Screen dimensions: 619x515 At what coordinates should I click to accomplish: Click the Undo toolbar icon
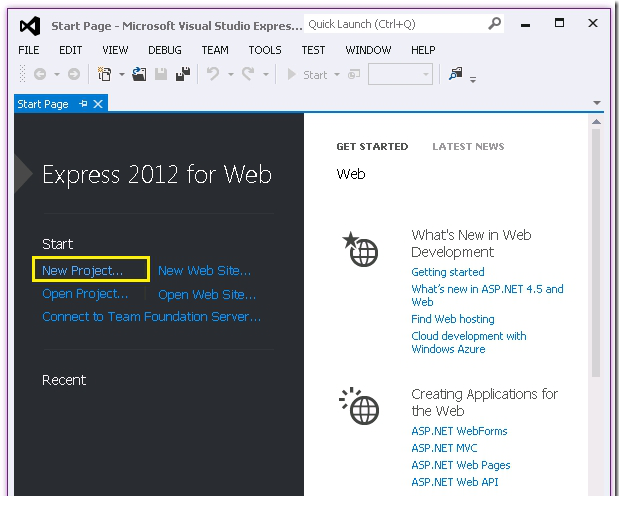[x=213, y=74]
